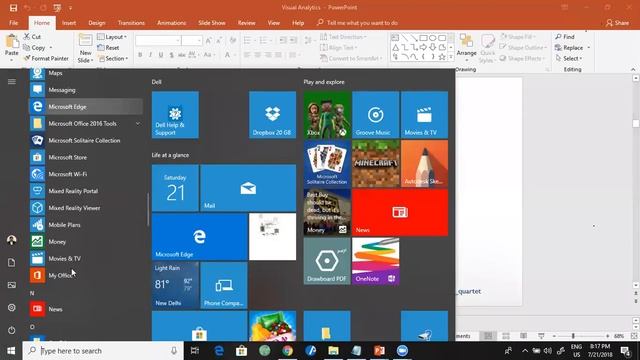The width and height of the screenshot is (640, 360).
Task: Open the New Delhi weather tile
Action: click(x=176, y=285)
